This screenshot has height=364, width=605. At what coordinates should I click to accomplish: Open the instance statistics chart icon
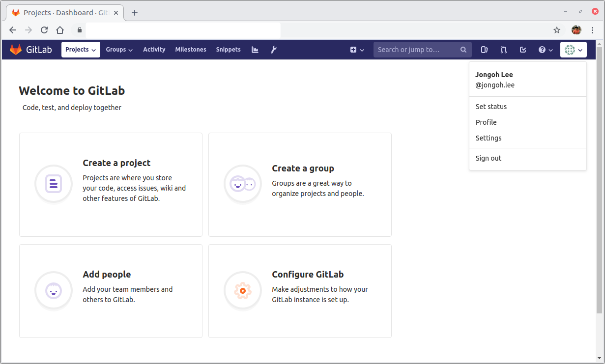255,50
